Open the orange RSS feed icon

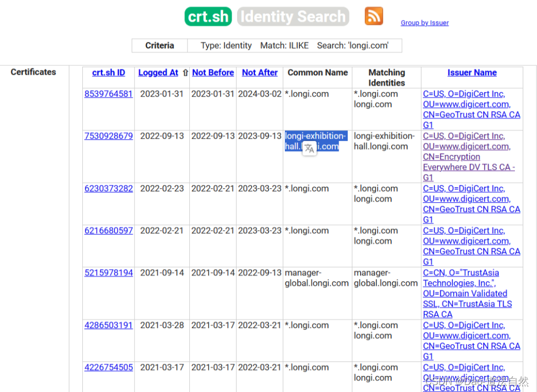pyautogui.click(x=374, y=16)
